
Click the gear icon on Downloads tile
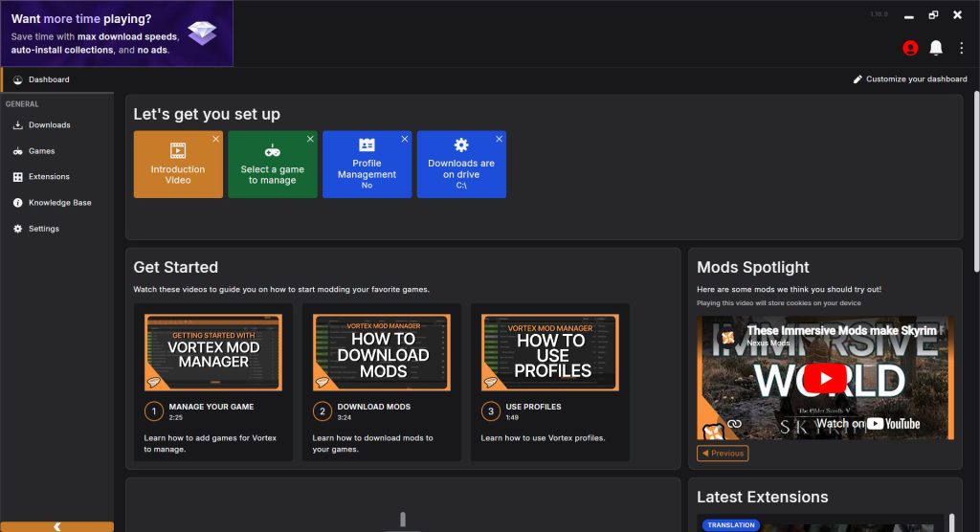click(461, 145)
